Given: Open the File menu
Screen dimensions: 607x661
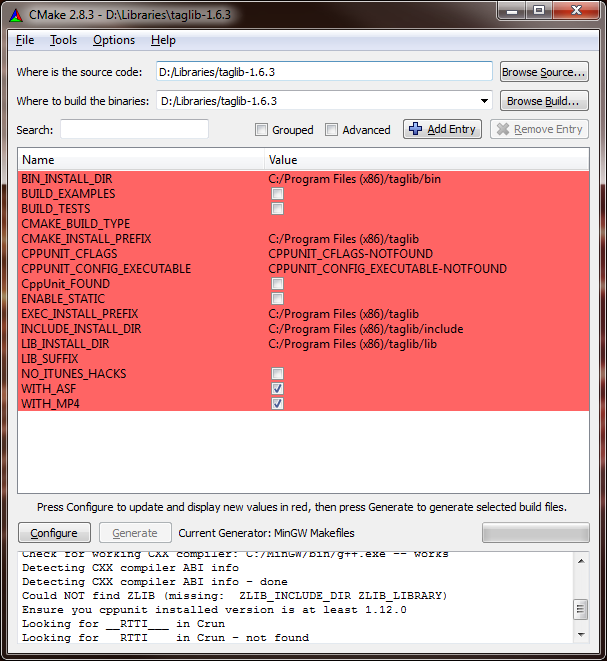Looking at the screenshot, I should tap(25, 40).
